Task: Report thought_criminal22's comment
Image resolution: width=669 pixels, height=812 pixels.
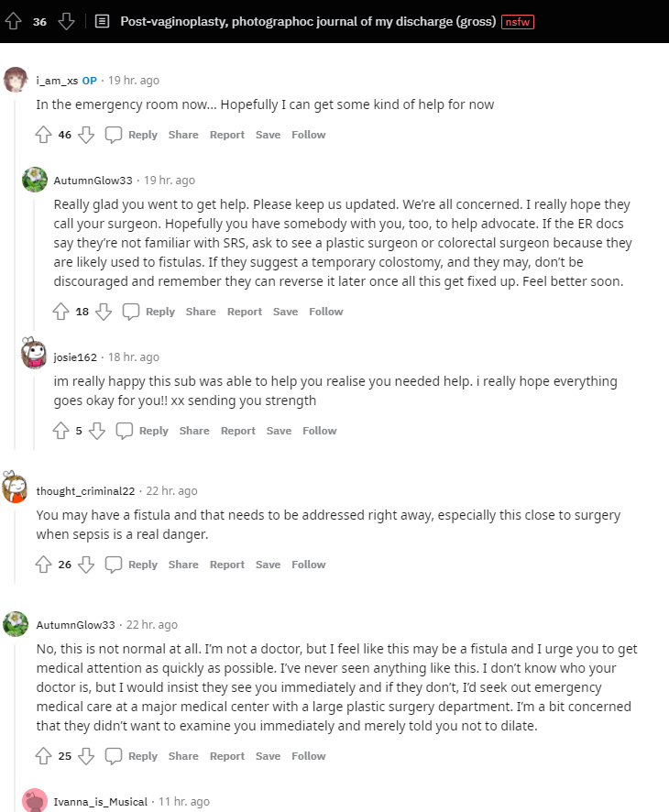Action: 226,565
